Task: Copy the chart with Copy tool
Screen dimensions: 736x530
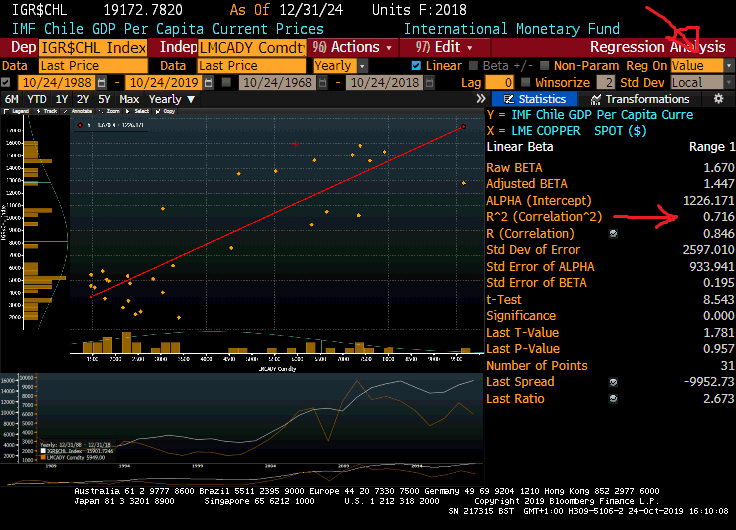Action: [x=165, y=111]
